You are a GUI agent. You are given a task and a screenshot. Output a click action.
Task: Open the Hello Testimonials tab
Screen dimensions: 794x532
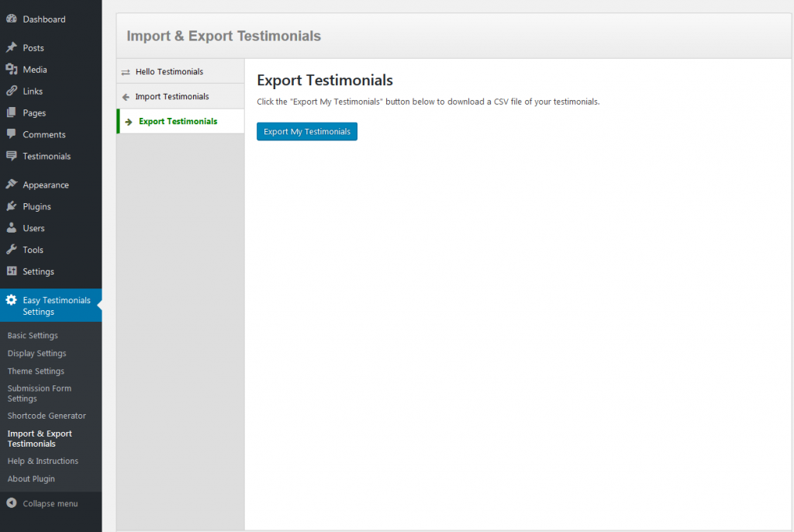[169, 71]
